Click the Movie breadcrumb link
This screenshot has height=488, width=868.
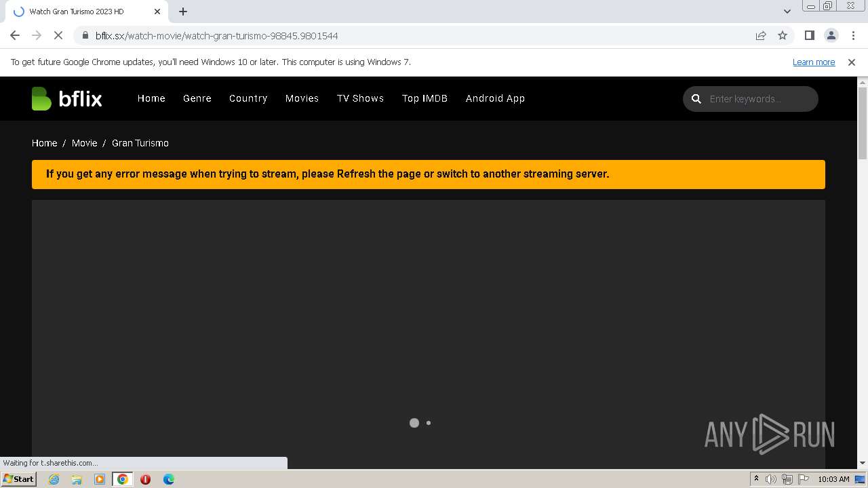pos(84,143)
